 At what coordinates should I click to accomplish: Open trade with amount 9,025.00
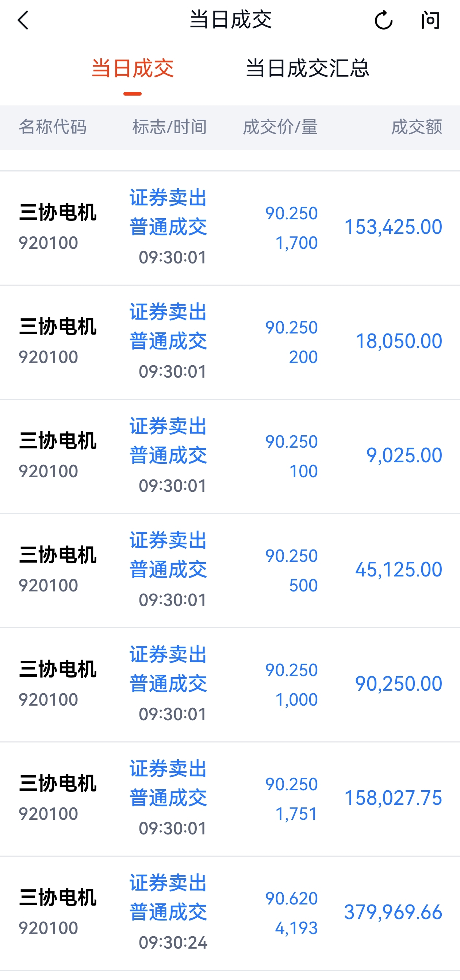point(230,456)
